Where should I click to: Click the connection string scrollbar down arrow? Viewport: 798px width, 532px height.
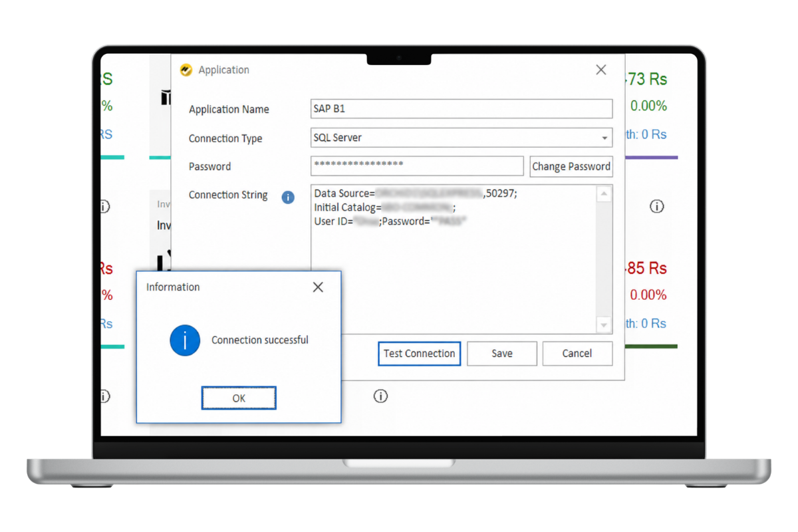tap(604, 325)
